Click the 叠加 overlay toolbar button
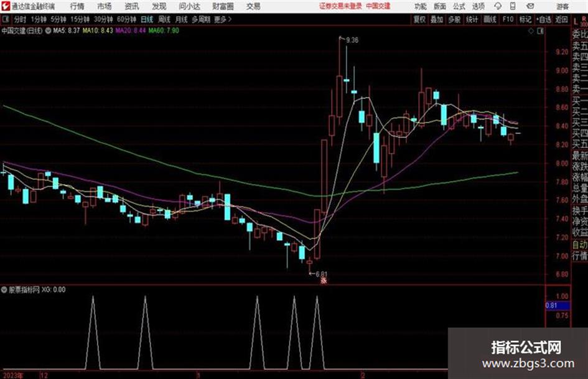588x379 pixels. pos(437,19)
